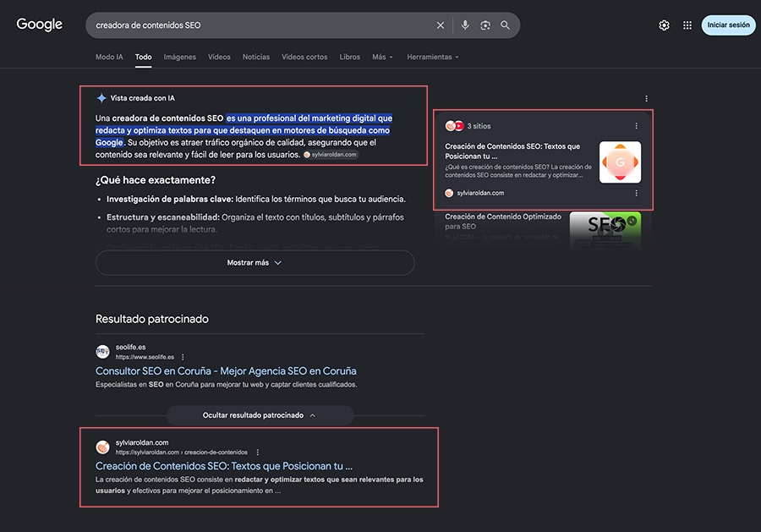Click sylviaroldan.com › creacion-de-contenidos breadcrumb
This screenshot has width=761, height=532.
(181, 452)
